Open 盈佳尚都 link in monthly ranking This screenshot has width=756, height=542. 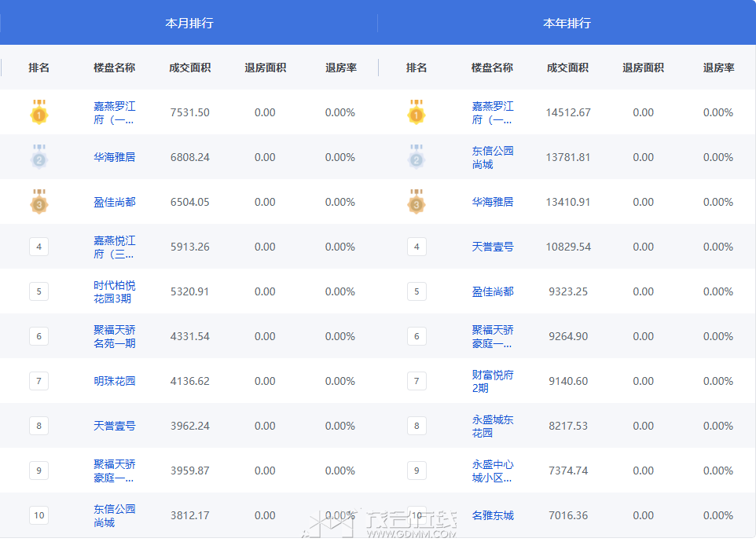(x=114, y=202)
